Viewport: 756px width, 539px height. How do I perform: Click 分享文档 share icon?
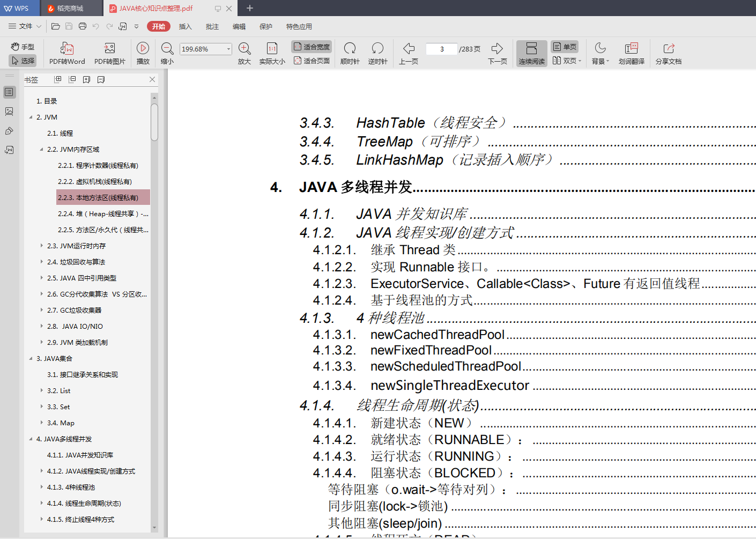pos(669,54)
